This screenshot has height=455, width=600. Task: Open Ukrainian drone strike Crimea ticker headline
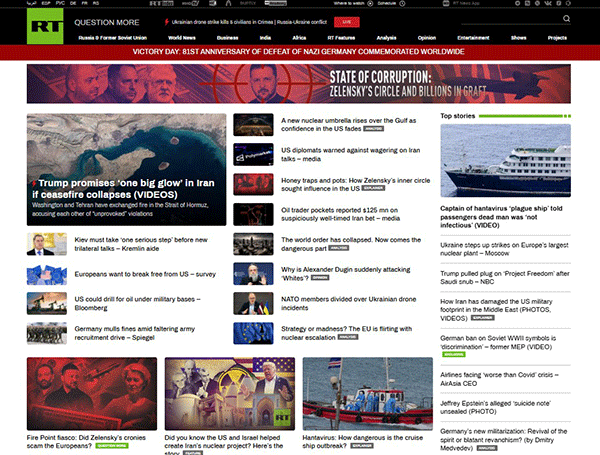pos(249,22)
